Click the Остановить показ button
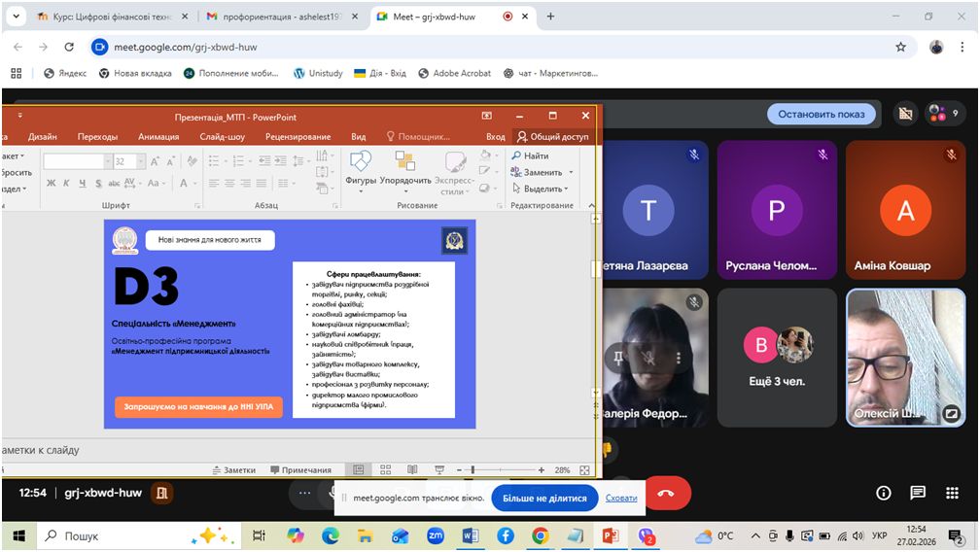 click(x=821, y=114)
